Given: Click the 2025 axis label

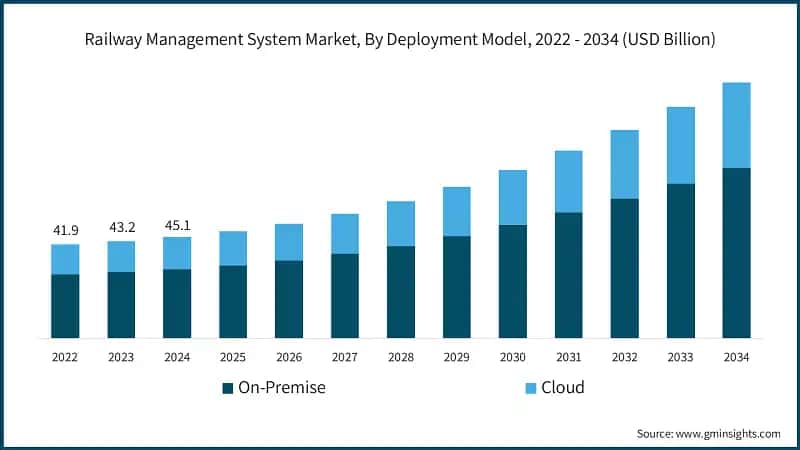Looking at the screenshot, I should coord(233,357).
